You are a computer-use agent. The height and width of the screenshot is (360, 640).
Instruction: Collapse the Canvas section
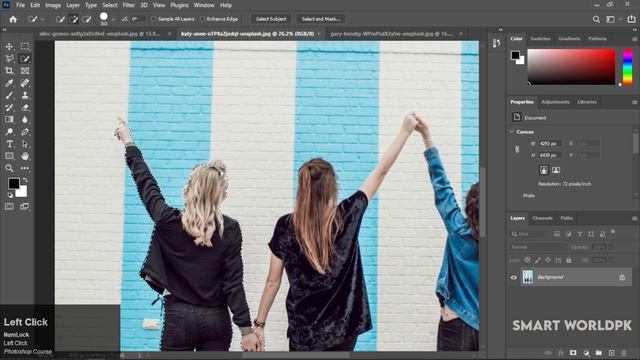pyautogui.click(x=512, y=132)
